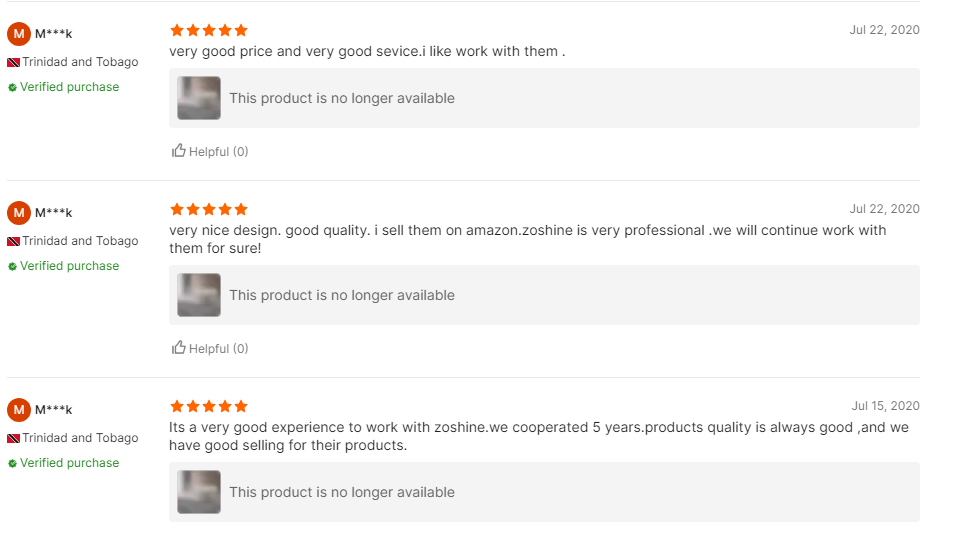953x537 pixels.
Task: Open product thumbnail in "very good price" review
Action: tap(199, 98)
